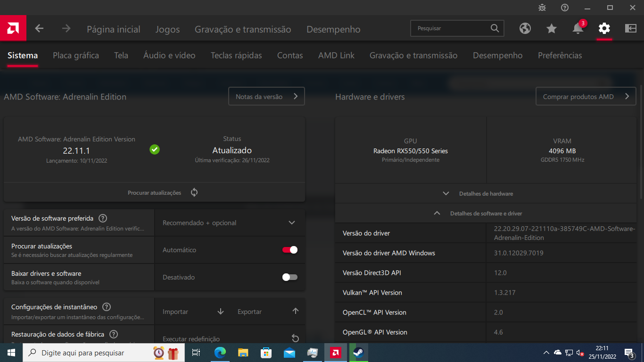Click the Exportar up arrow icon

tap(296, 311)
